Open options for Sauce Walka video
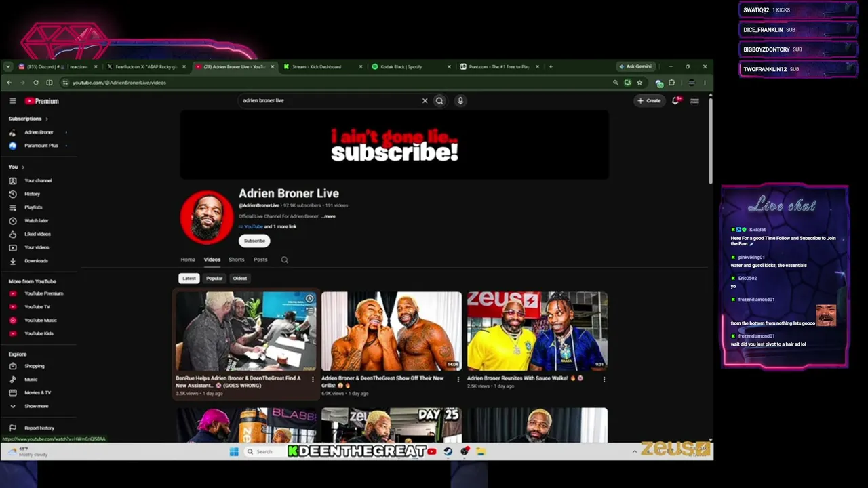 click(604, 380)
